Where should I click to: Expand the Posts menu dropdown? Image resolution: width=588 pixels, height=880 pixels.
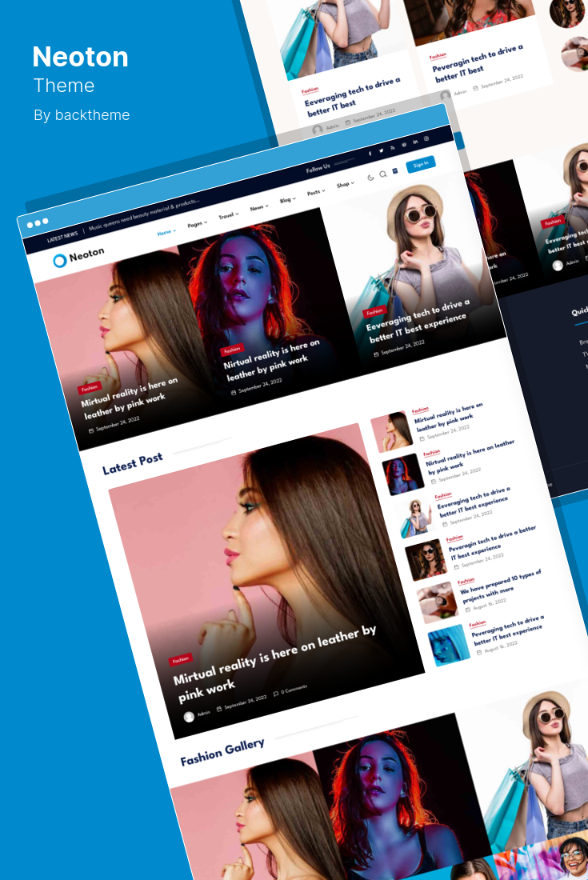(x=316, y=193)
